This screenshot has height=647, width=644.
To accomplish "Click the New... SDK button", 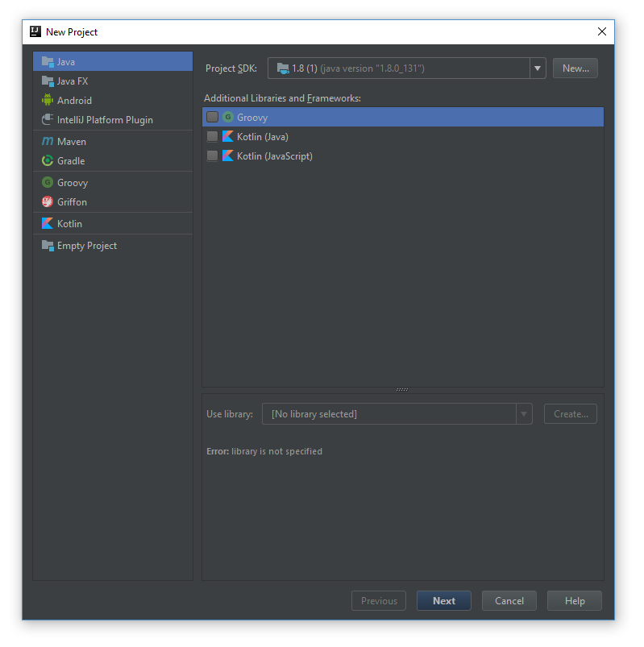I will [575, 68].
